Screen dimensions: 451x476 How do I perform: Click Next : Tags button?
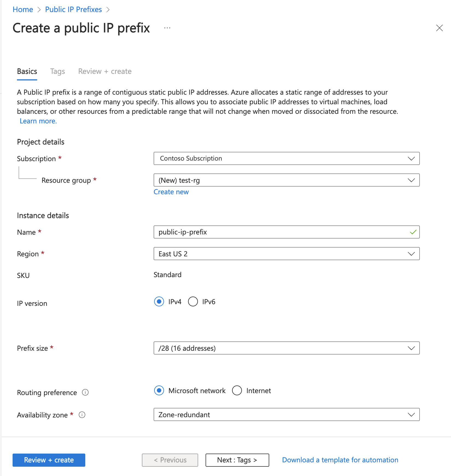(x=237, y=460)
